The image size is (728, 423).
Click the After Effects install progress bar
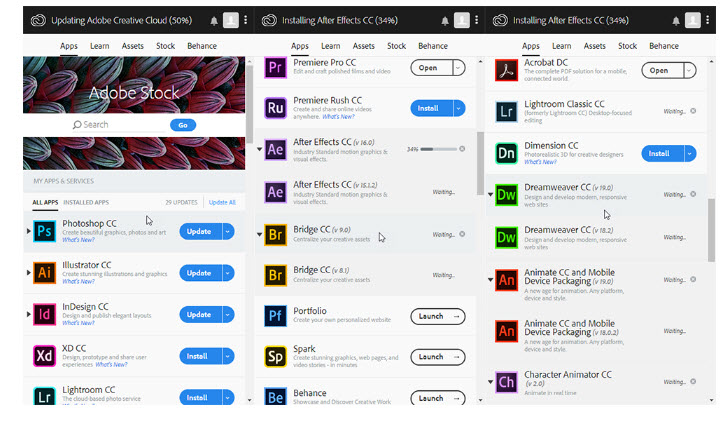coord(439,149)
